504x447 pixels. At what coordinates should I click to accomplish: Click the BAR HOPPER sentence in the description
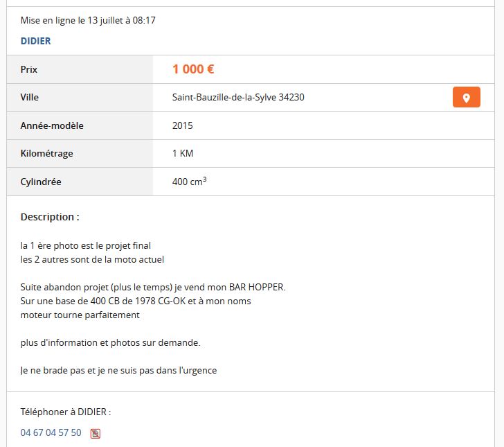153,287
